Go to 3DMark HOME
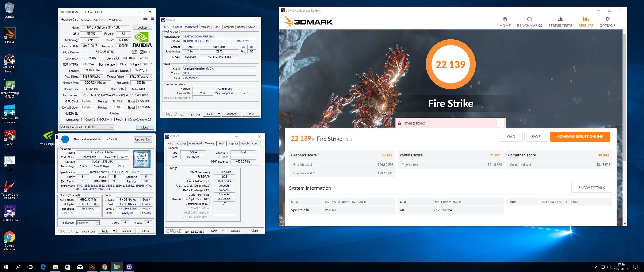Screen dimensions: 644x272 coord(505,22)
